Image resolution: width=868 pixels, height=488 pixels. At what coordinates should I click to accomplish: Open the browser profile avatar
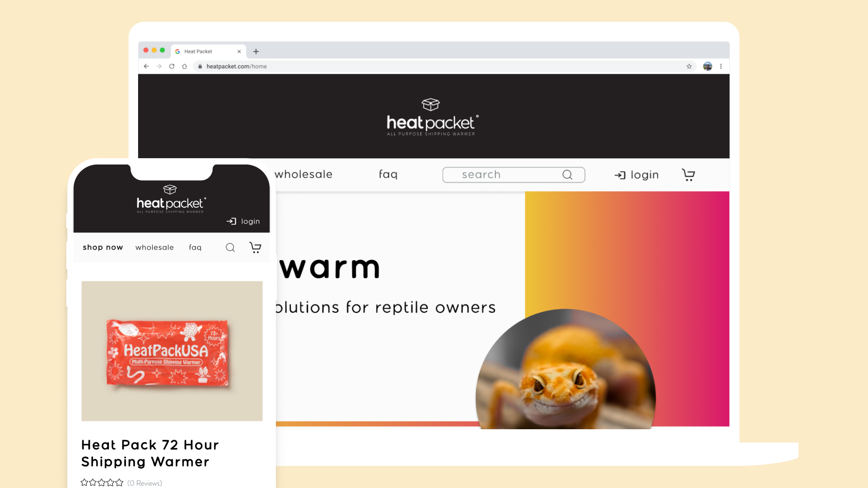[707, 66]
